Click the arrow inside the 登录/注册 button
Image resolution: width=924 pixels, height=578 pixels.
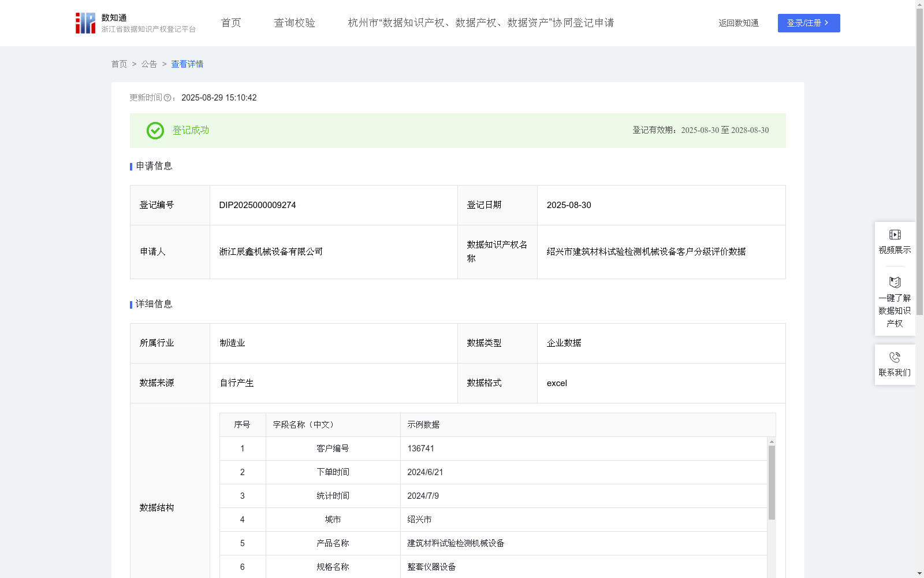pyautogui.click(x=826, y=23)
